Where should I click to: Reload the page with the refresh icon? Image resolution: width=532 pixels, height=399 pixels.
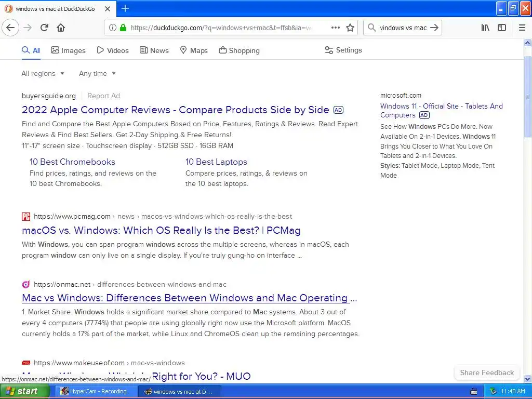44,28
